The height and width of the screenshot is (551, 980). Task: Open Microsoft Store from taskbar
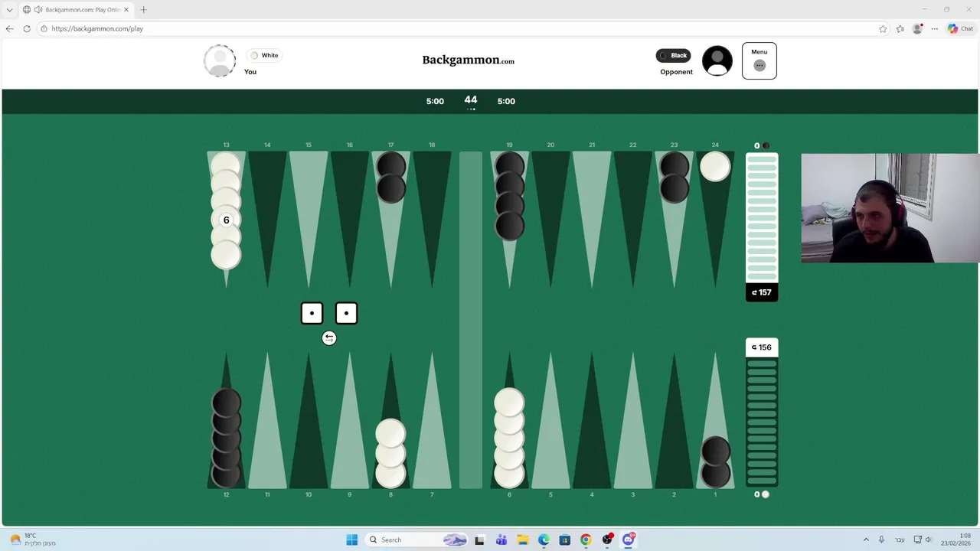564,540
